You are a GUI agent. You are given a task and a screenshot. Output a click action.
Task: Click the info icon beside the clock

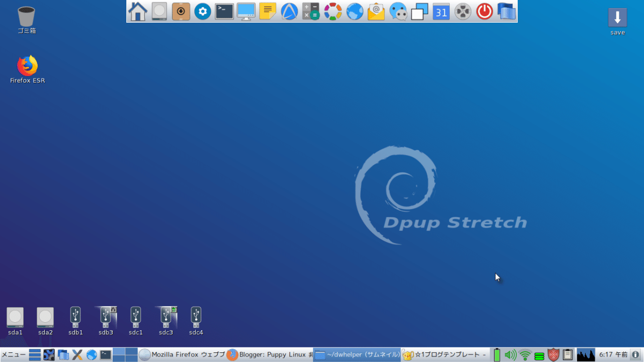point(636,355)
